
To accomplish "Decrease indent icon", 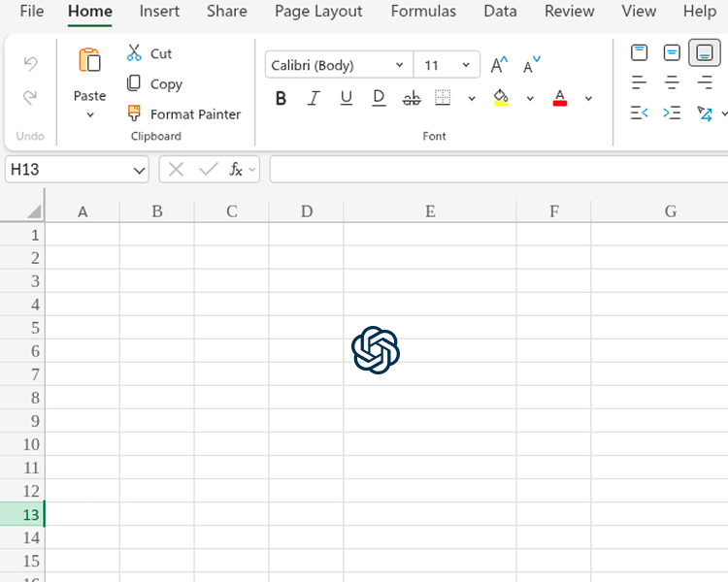I will (x=640, y=113).
